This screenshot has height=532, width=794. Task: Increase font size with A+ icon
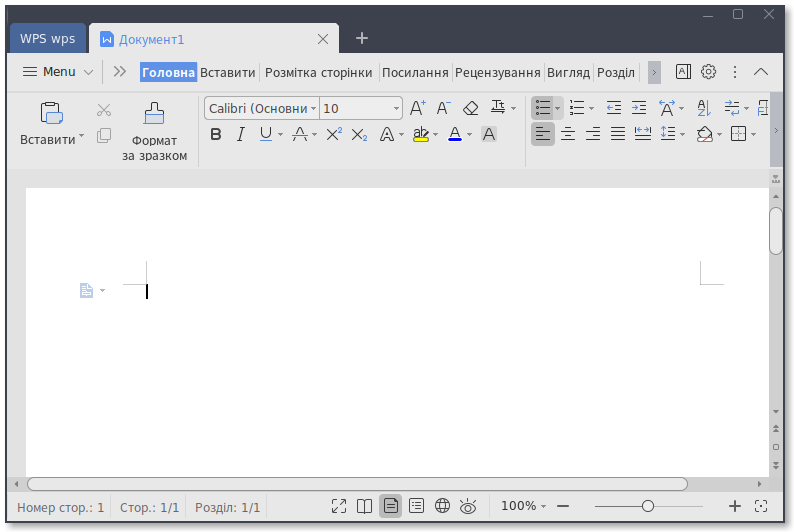pos(418,108)
